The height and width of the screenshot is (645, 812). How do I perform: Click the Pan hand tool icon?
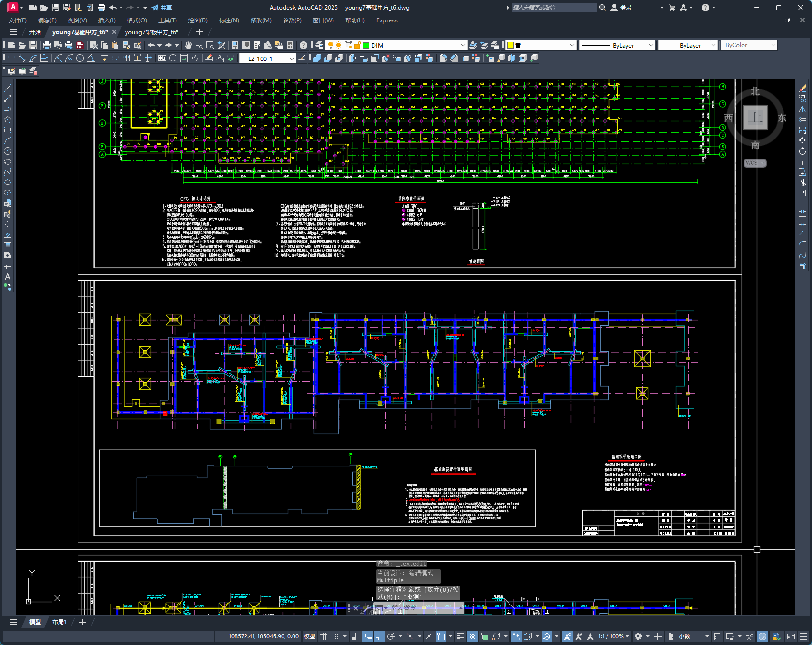click(188, 45)
